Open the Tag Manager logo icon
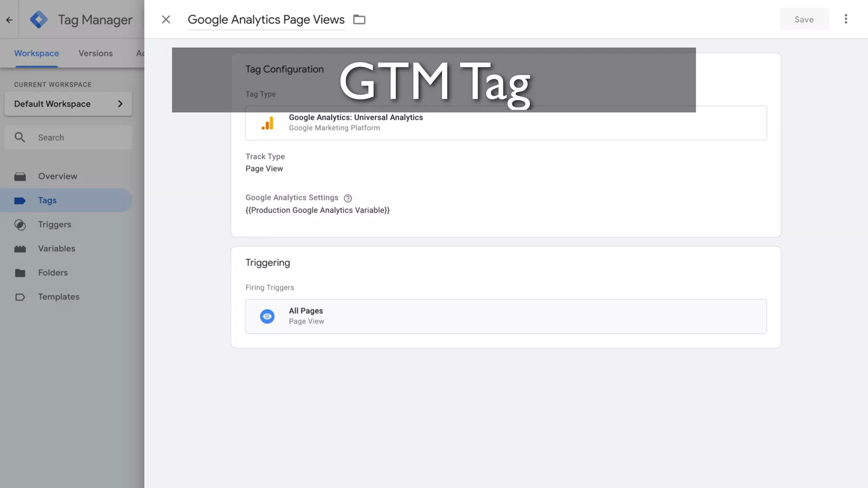The image size is (868, 488). pos(39,19)
